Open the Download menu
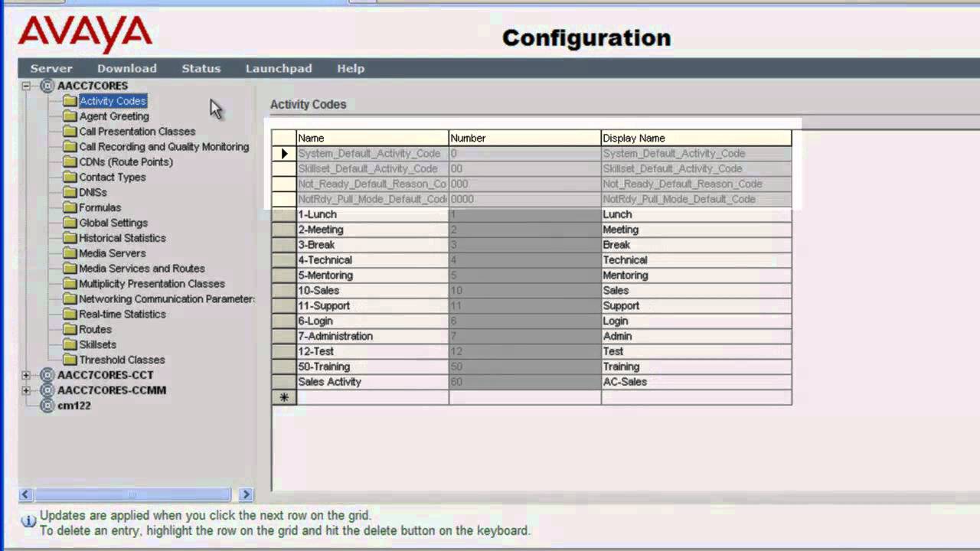The height and width of the screenshot is (551, 980). click(126, 68)
